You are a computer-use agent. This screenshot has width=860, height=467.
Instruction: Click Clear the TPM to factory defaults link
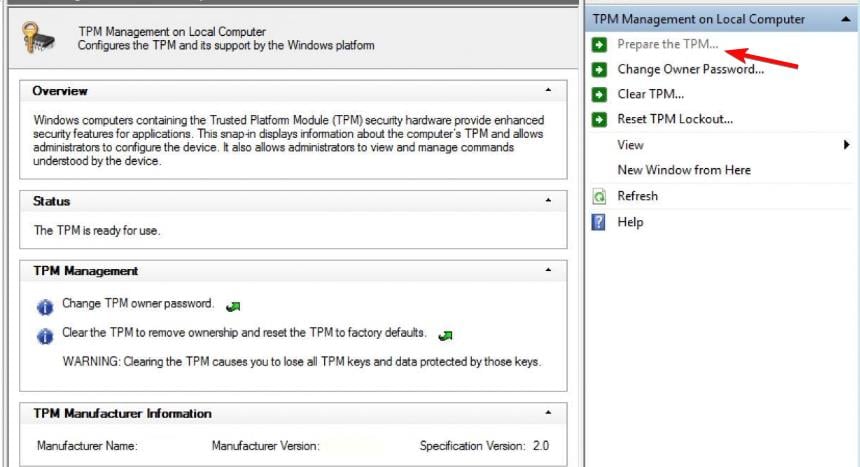(244, 333)
